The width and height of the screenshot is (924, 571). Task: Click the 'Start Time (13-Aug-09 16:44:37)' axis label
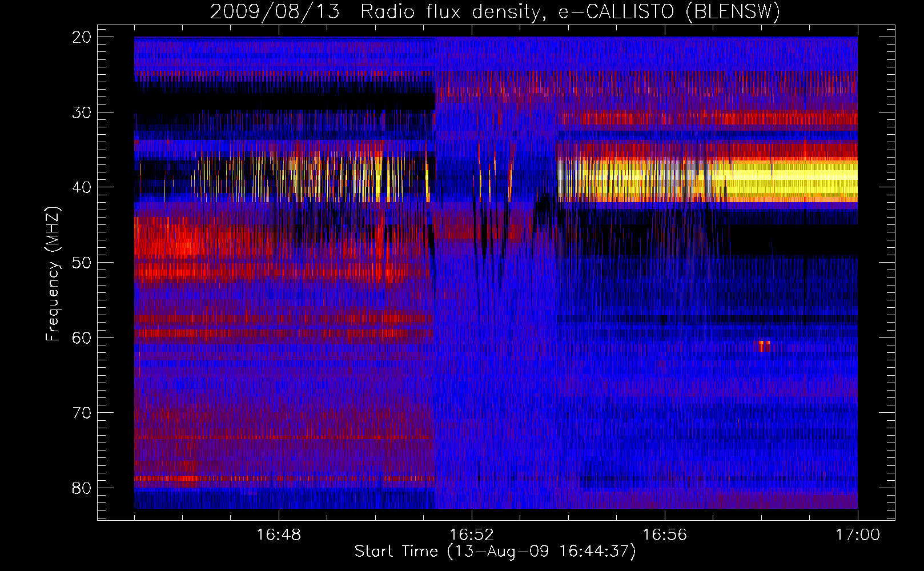click(495, 552)
